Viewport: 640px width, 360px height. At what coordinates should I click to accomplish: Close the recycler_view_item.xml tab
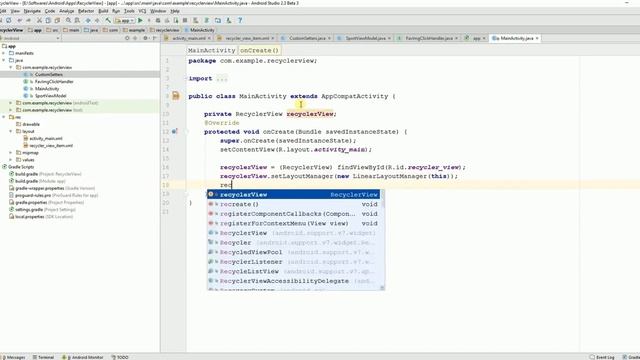click(x=273, y=38)
